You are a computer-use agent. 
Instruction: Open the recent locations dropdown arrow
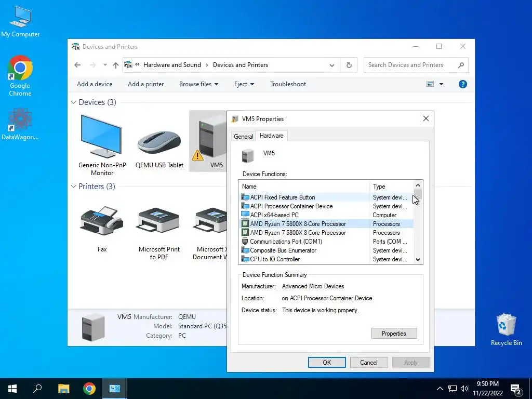point(105,65)
